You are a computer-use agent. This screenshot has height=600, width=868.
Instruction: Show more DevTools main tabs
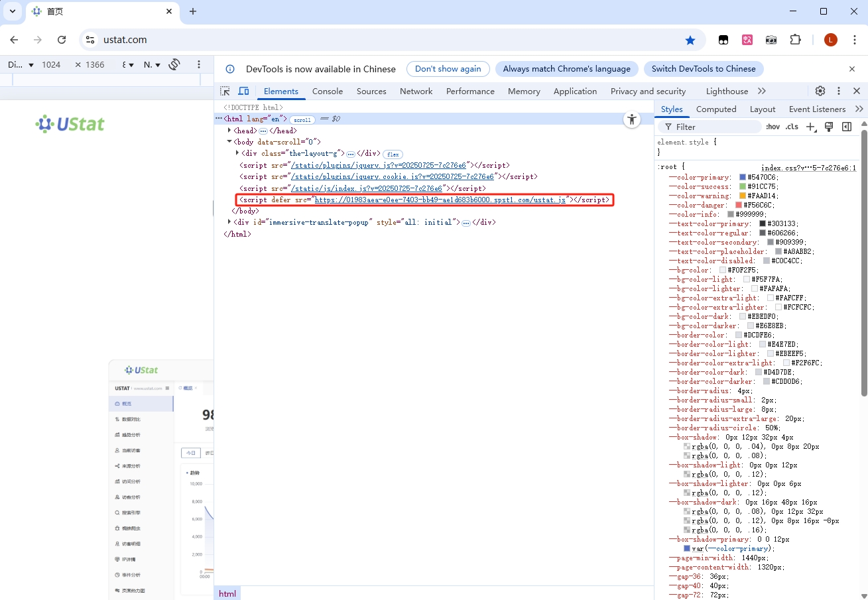click(x=761, y=91)
